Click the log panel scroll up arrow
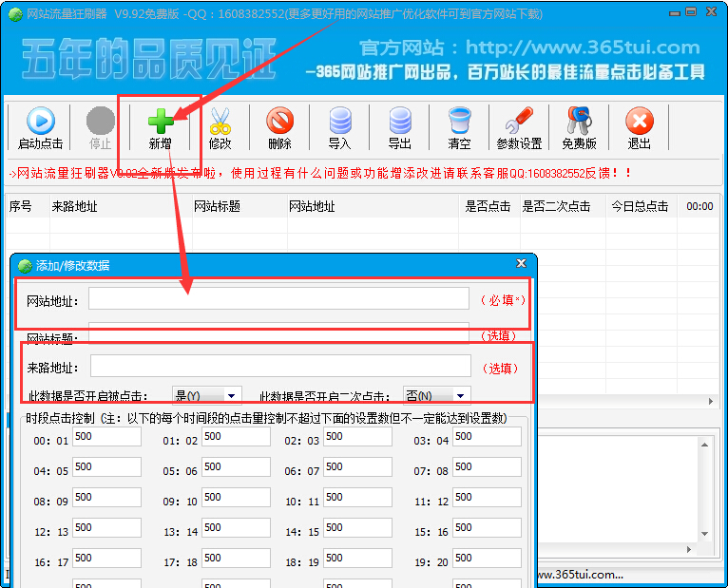The height and width of the screenshot is (588, 728). 704,446
